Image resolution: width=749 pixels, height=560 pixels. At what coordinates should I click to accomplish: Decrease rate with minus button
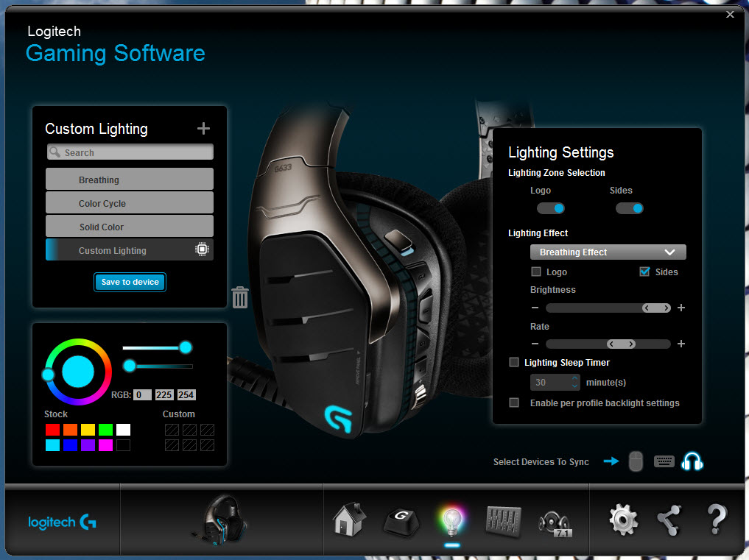click(x=535, y=344)
